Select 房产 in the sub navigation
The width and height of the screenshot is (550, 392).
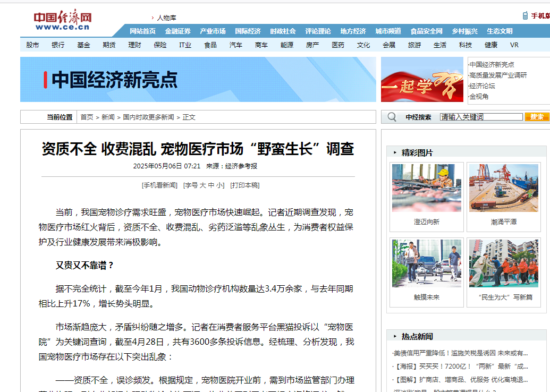[x=312, y=45]
